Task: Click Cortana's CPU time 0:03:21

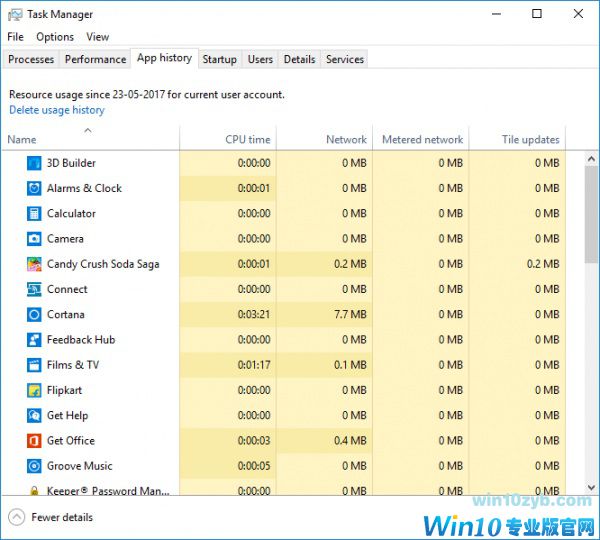Action: tap(254, 315)
